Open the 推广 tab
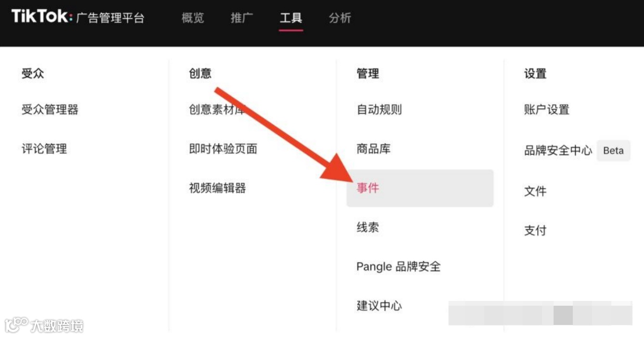 coord(242,18)
